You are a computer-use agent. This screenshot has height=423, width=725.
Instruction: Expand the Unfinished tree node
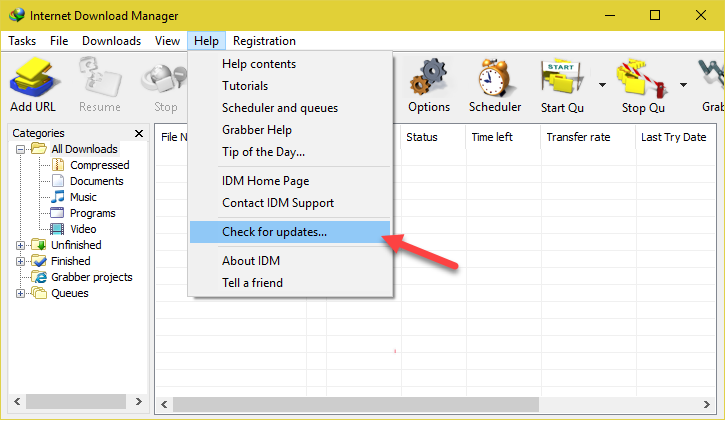point(21,245)
